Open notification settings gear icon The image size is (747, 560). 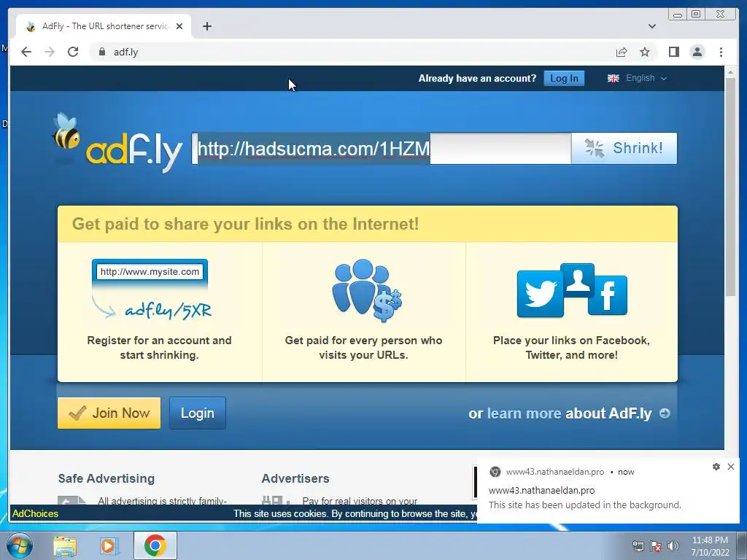point(716,467)
